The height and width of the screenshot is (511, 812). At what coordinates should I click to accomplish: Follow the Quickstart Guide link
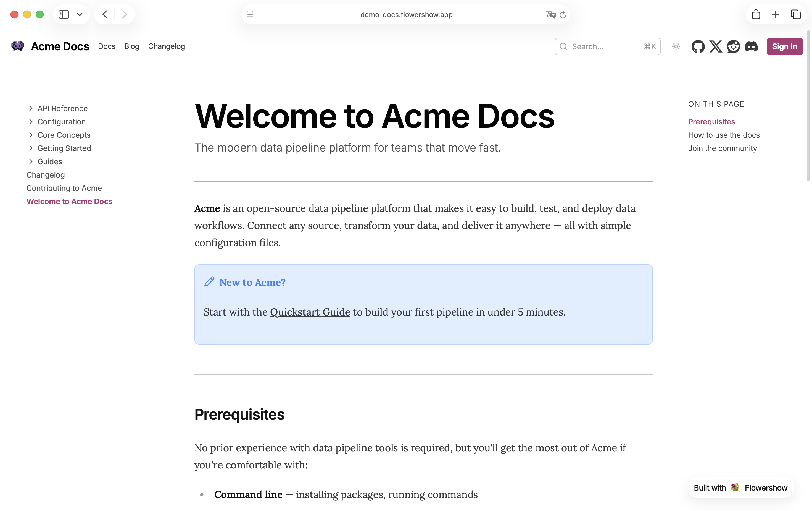click(310, 312)
